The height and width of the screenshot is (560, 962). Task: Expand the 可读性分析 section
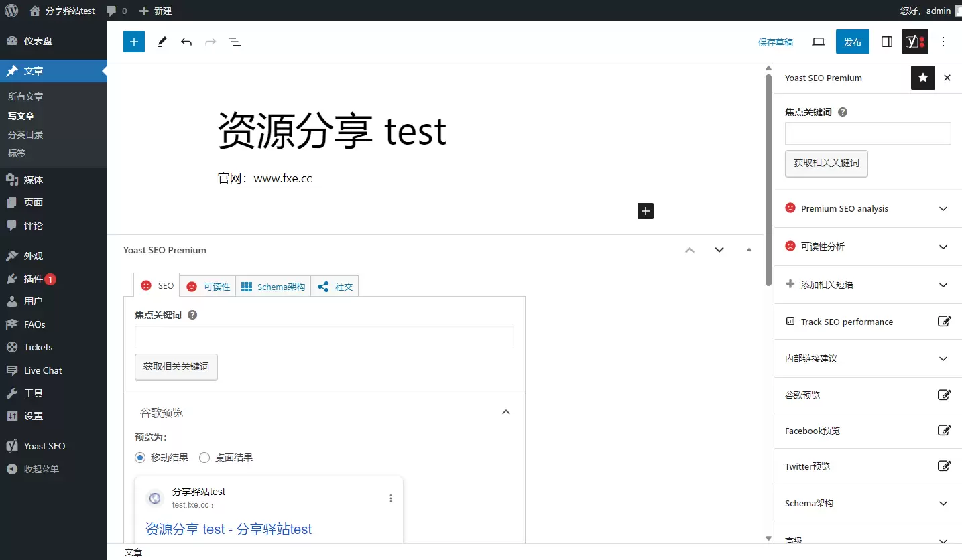868,247
